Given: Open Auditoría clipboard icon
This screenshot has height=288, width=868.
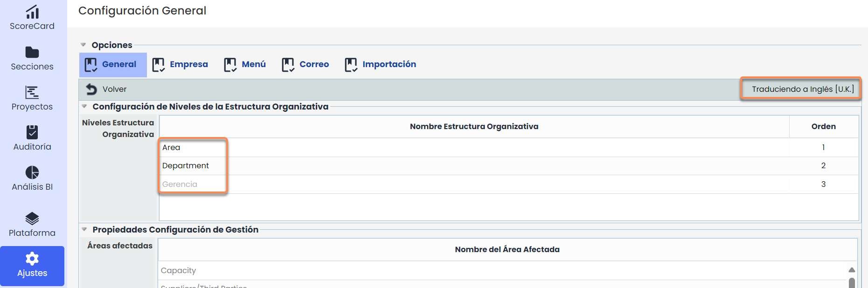Looking at the screenshot, I should click(32, 132).
